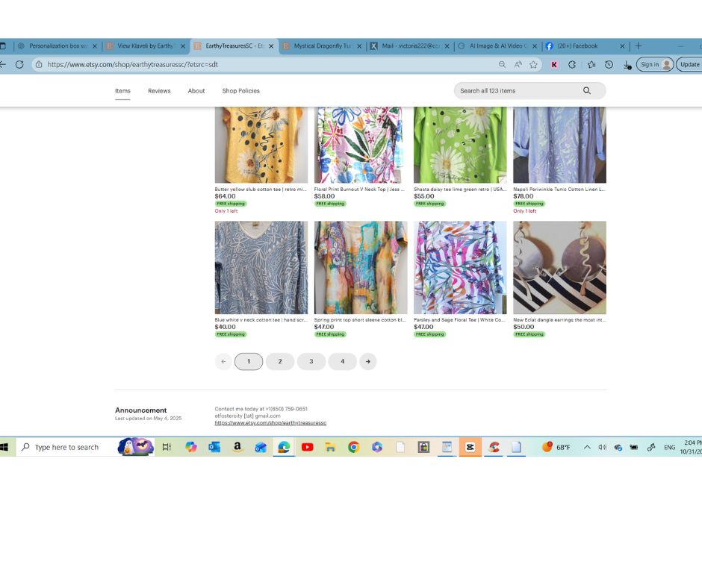The height and width of the screenshot is (588, 702).
Task: Switch to View Klaveli by Earthy tab
Action: pos(145,46)
